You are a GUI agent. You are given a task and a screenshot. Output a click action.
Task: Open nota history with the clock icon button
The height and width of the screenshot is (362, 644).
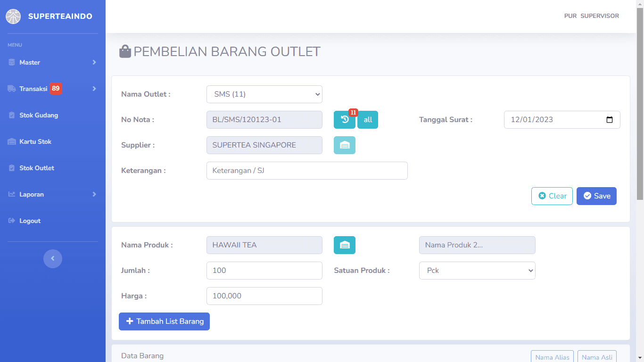click(x=345, y=120)
